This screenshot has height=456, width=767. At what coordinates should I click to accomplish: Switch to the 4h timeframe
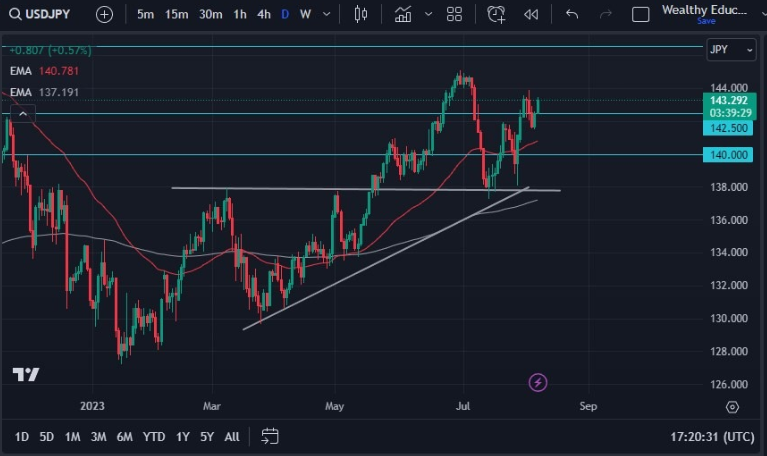point(263,14)
